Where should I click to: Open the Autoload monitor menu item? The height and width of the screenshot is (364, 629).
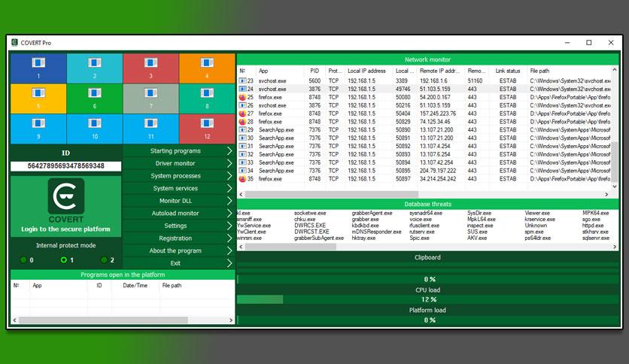tap(179, 213)
